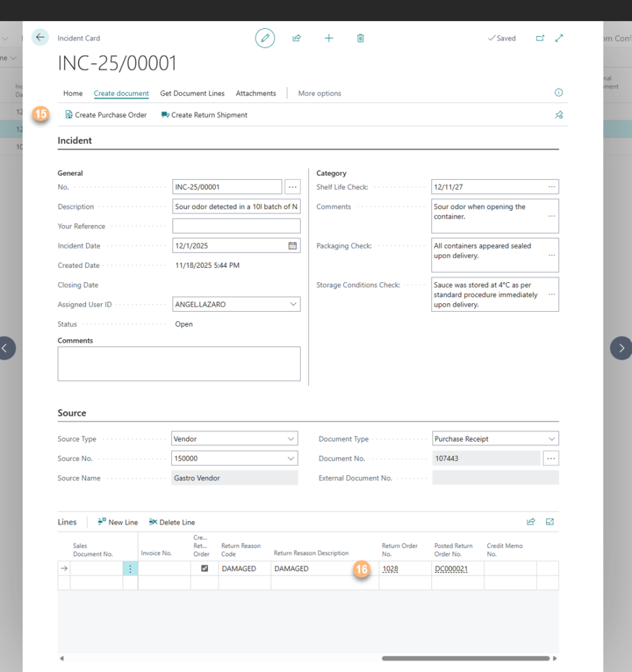Click the Source section heading
632x672 pixels.
[x=72, y=413]
